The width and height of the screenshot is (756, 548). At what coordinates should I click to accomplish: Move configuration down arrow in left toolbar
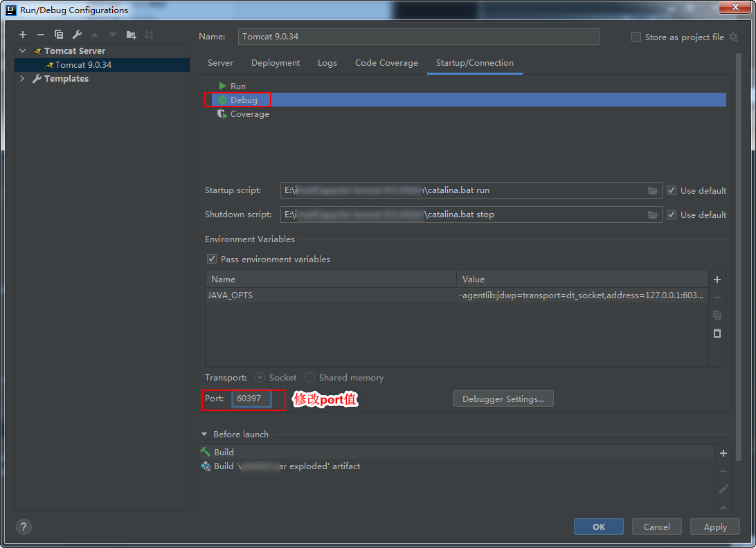point(113,35)
